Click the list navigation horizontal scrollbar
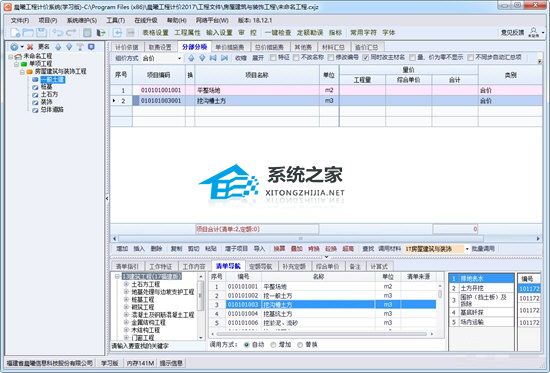 pyautogui.click(x=321, y=334)
